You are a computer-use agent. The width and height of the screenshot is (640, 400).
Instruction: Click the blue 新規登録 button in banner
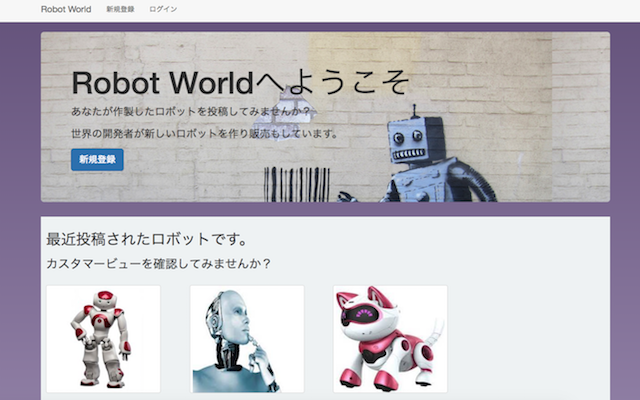click(97, 160)
